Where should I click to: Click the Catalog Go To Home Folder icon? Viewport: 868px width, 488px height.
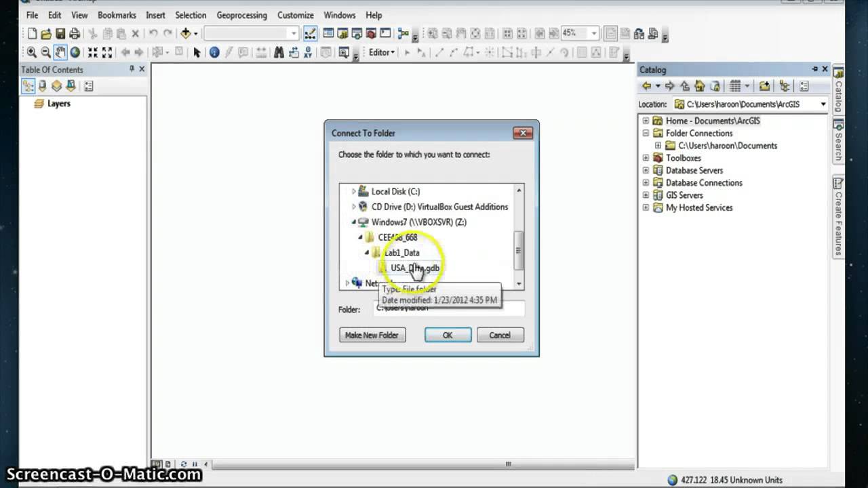699,86
